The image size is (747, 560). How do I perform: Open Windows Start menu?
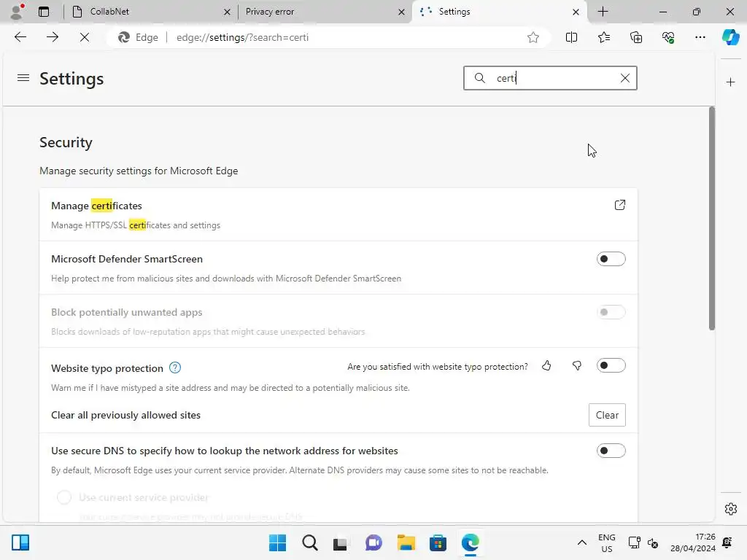[x=277, y=542]
